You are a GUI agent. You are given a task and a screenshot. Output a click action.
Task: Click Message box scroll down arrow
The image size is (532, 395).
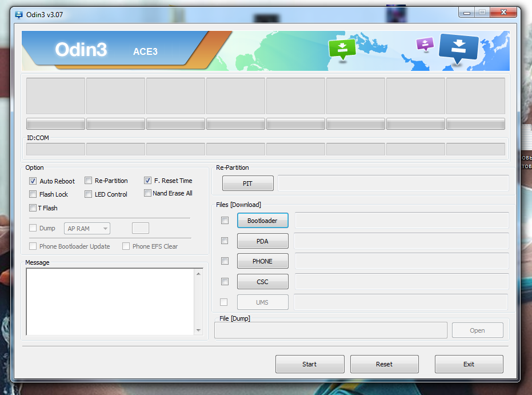pos(198,330)
